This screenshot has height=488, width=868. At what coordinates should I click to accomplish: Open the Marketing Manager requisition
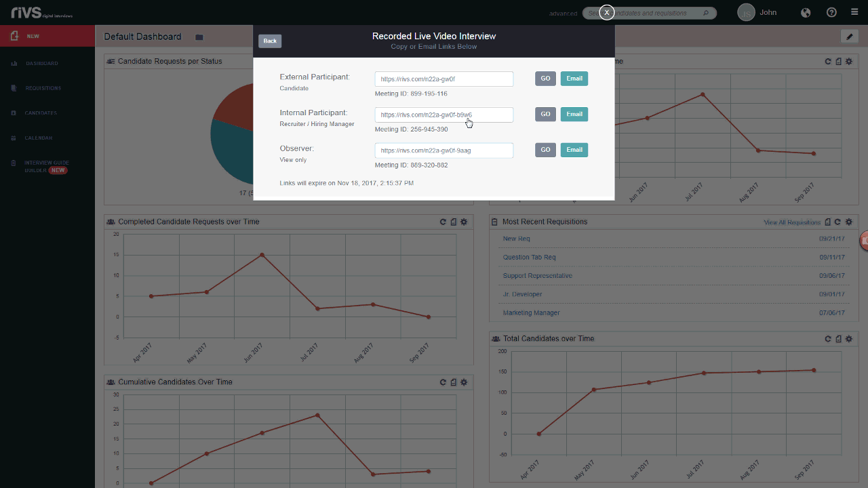click(532, 313)
